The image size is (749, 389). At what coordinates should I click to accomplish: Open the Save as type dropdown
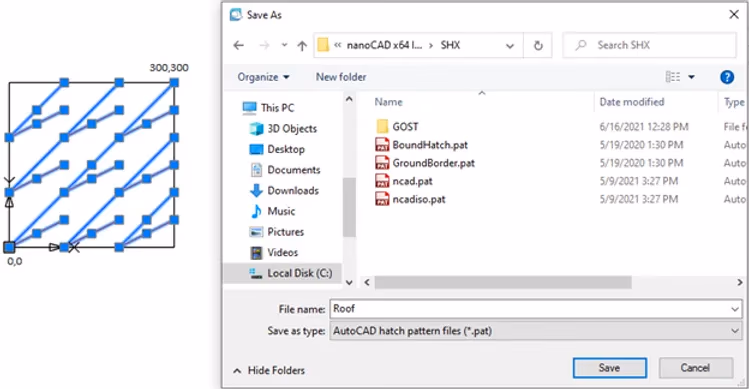click(x=535, y=331)
